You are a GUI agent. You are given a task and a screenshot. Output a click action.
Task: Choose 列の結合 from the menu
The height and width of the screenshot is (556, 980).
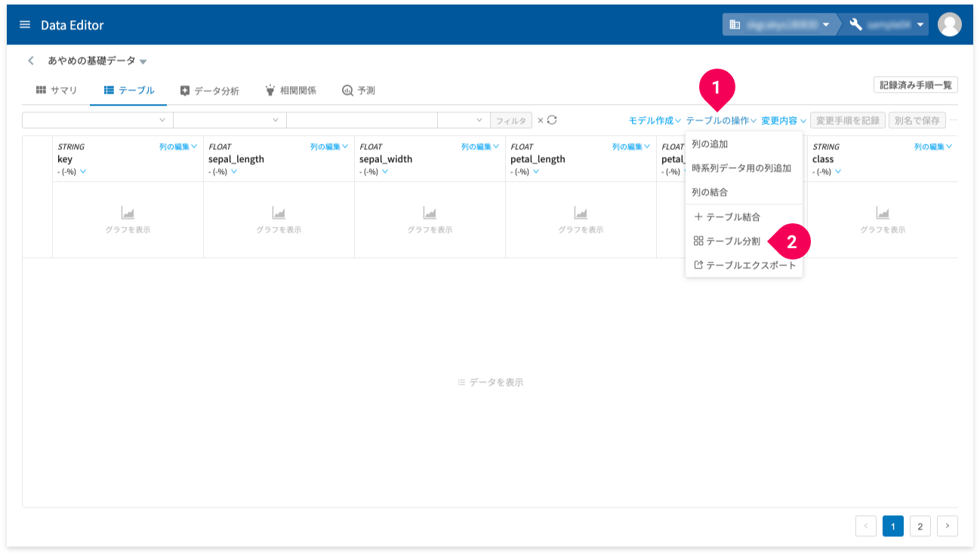744,192
